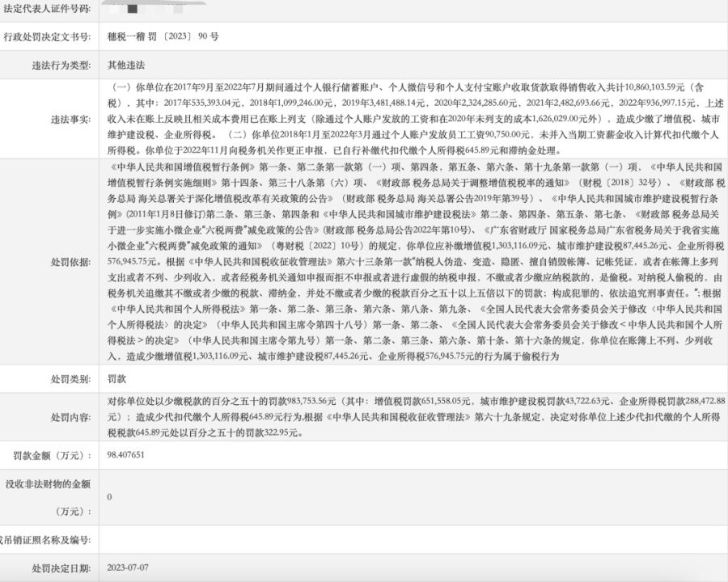Select the value 其他违法
The image size is (728, 582).
(x=126, y=65)
